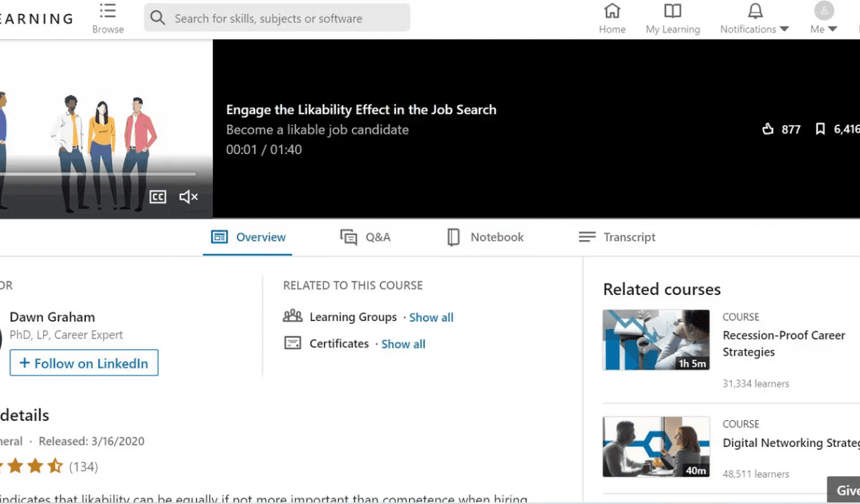This screenshot has width=860, height=504.
Task: Expand the Notifications dropdown arrow
Action: [x=784, y=29]
